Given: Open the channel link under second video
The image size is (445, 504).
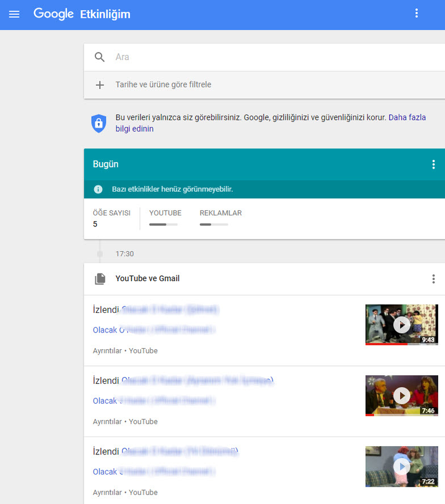Looking at the screenshot, I should click(154, 401).
